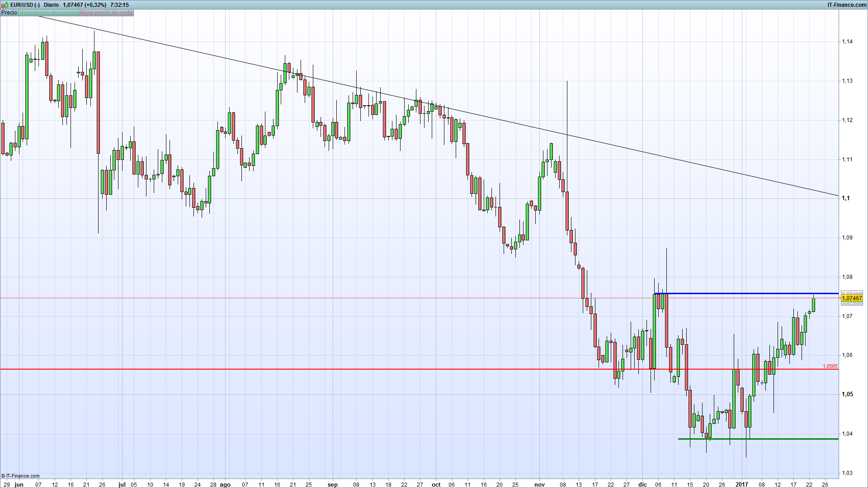Click the 7:32:15 time display in header
The image size is (868, 488).
tap(119, 5)
